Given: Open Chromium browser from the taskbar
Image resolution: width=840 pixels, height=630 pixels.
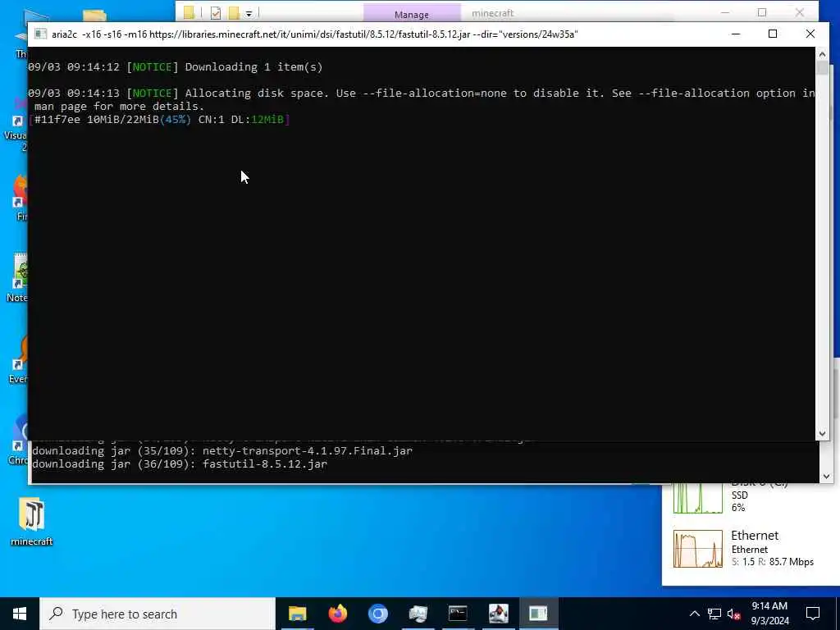Looking at the screenshot, I should [377, 614].
